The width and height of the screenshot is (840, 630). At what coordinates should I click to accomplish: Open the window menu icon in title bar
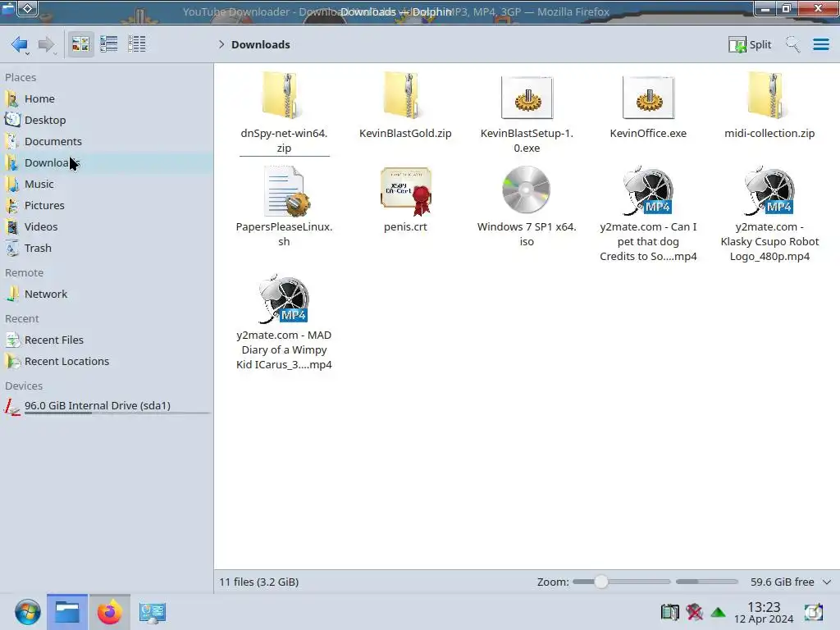pyautogui.click(x=7, y=8)
